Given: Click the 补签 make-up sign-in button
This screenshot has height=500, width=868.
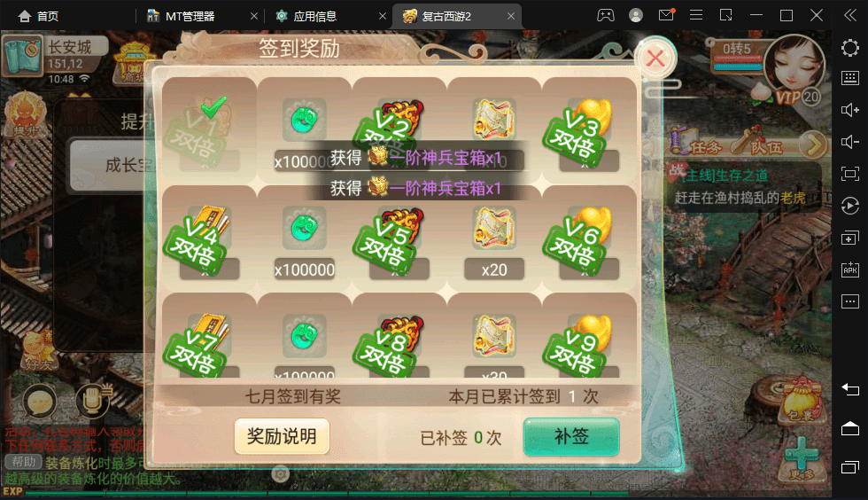Looking at the screenshot, I should 571,437.
